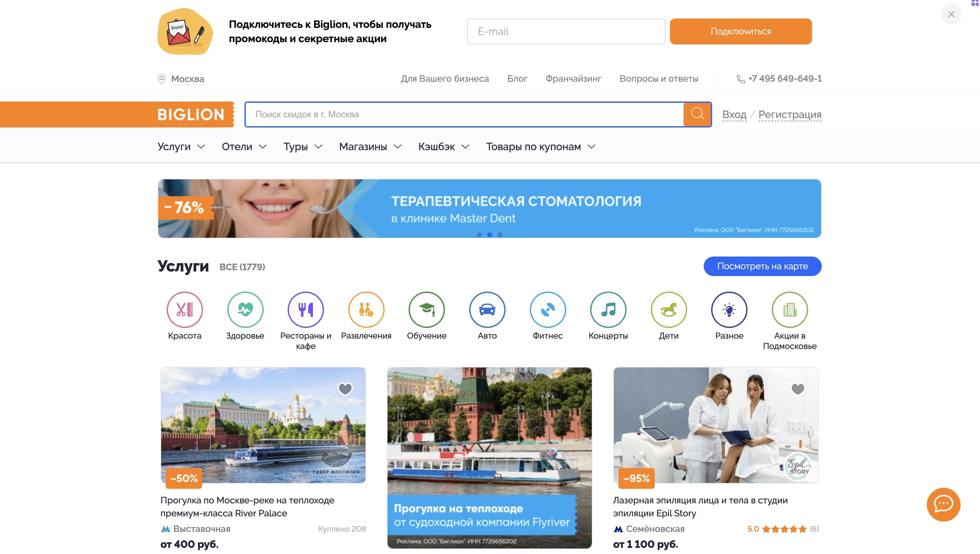Viewport: 980px width, 554px height.
Task: Open the Блог menu link
Action: click(517, 78)
